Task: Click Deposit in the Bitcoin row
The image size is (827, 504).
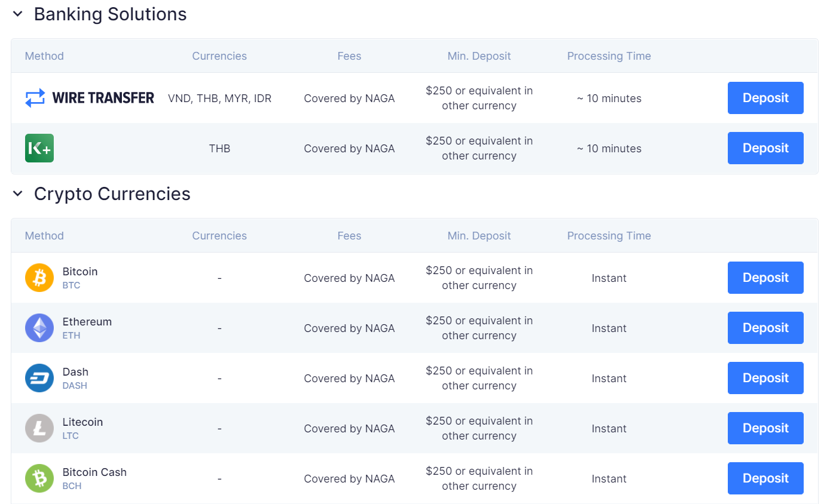Action: coord(765,278)
